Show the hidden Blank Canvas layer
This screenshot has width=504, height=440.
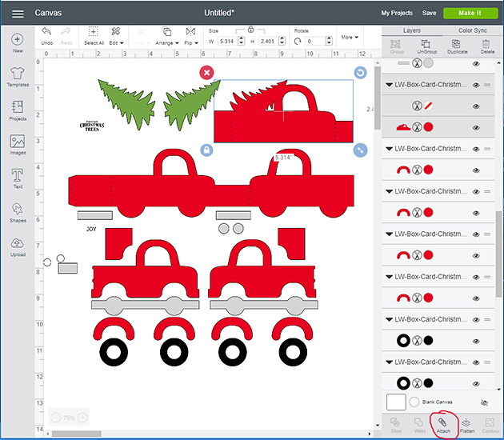(484, 402)
